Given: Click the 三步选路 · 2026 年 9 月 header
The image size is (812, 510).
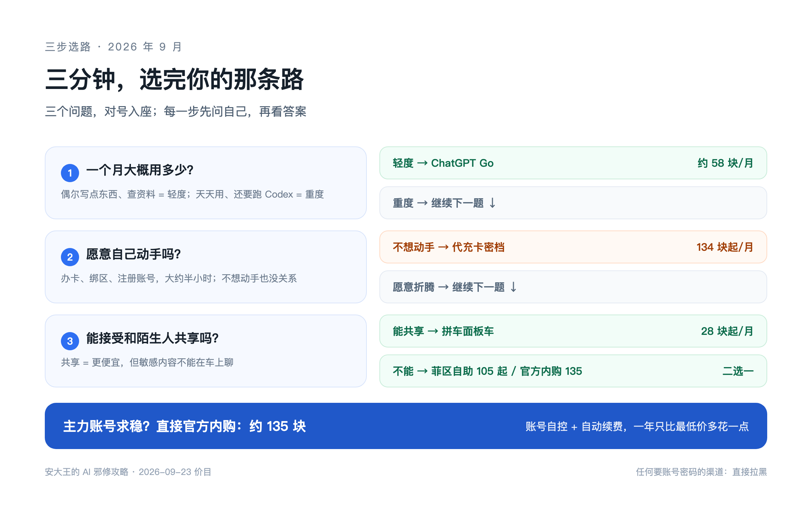Looking at the screenshot, I should [113, 47].
